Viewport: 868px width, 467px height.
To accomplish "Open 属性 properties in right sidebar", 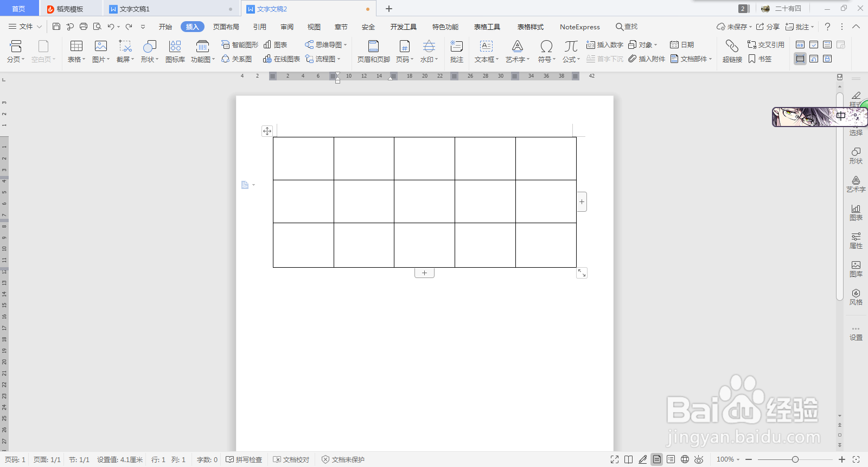I will [x=856, y=241].
